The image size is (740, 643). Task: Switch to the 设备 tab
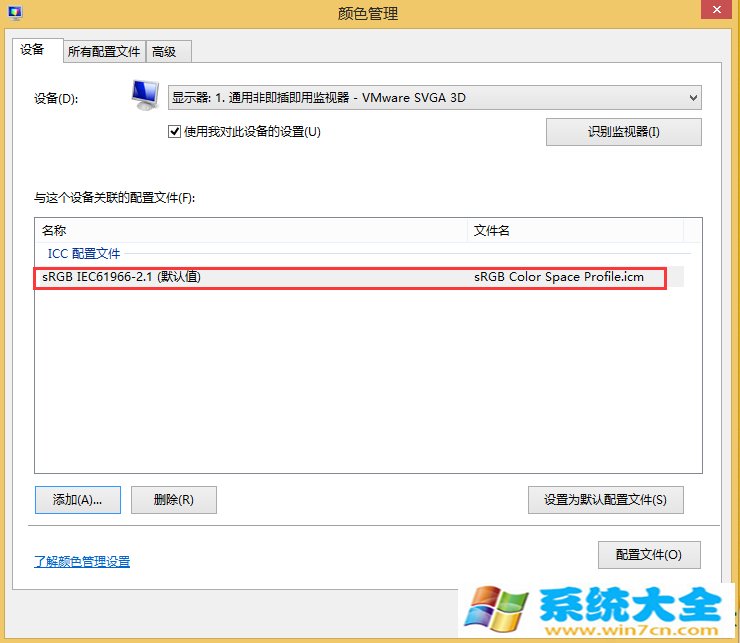coord(37,50)
